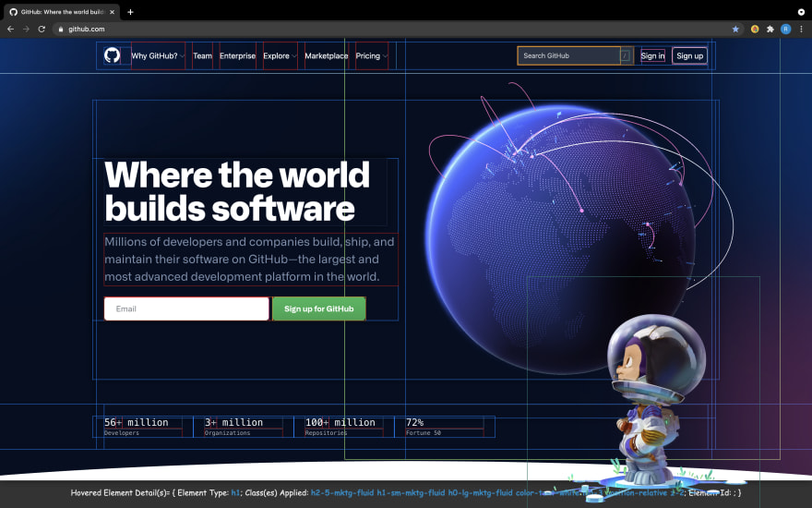Click the "Developers" label

(x=122, y=433)
